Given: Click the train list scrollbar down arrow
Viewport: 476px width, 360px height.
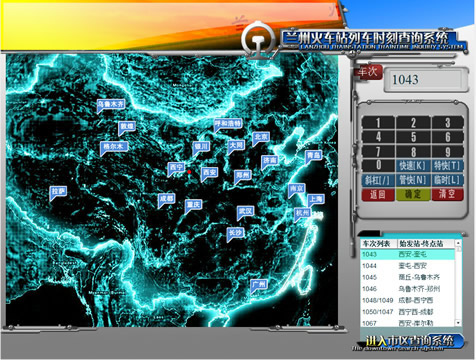Looking at the screenshot, I should point(458,323).
